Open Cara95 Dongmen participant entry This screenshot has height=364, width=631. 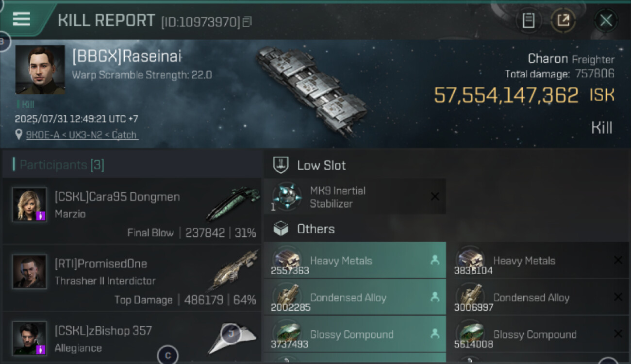tap(131, 211)
